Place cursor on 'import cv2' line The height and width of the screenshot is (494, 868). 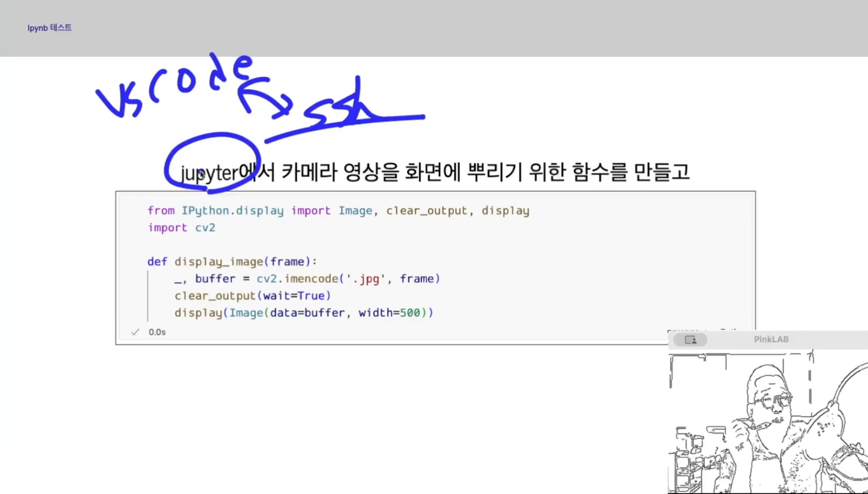point(181,227)
